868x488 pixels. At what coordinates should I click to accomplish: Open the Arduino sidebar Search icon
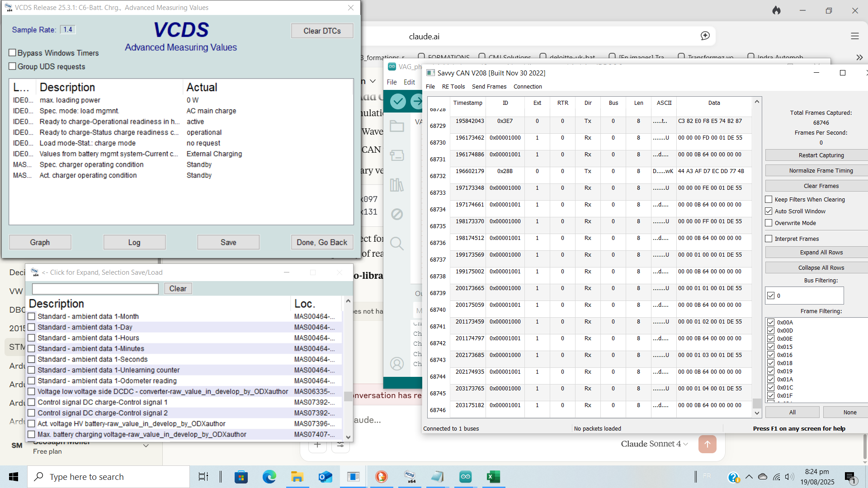pos(397,244)
